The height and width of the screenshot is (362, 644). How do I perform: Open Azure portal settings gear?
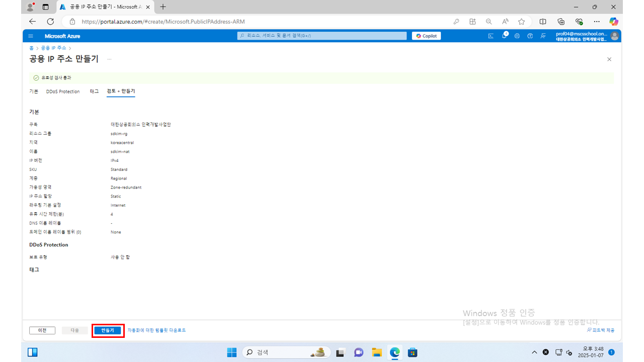click(517, 36)
